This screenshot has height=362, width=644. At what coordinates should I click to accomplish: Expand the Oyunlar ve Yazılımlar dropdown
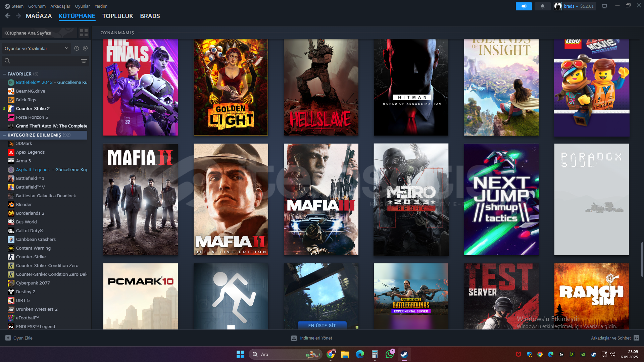pyautogui.click(x=37, y=48)
